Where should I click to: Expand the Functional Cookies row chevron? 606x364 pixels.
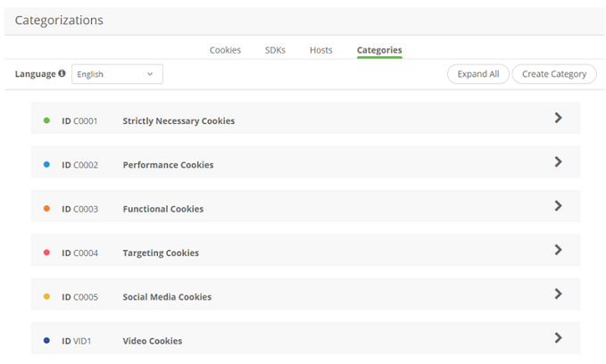(558, 206)
